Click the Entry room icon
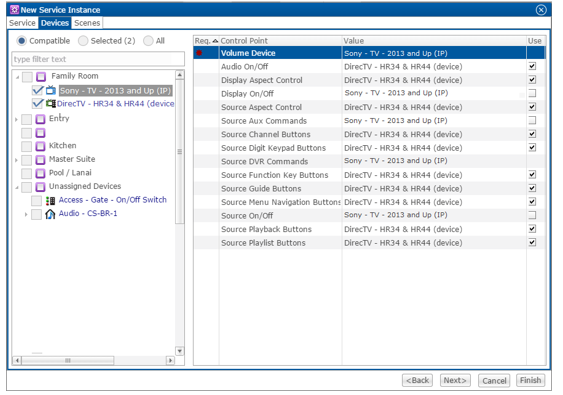This screenshot has height=395, width=563. (40, 119)
